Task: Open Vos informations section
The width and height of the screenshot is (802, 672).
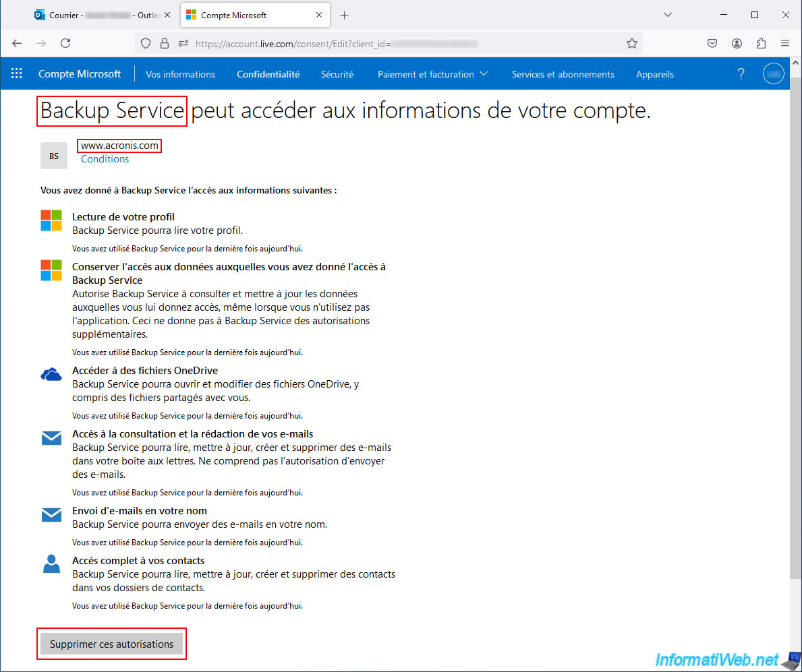Action: 180,74
